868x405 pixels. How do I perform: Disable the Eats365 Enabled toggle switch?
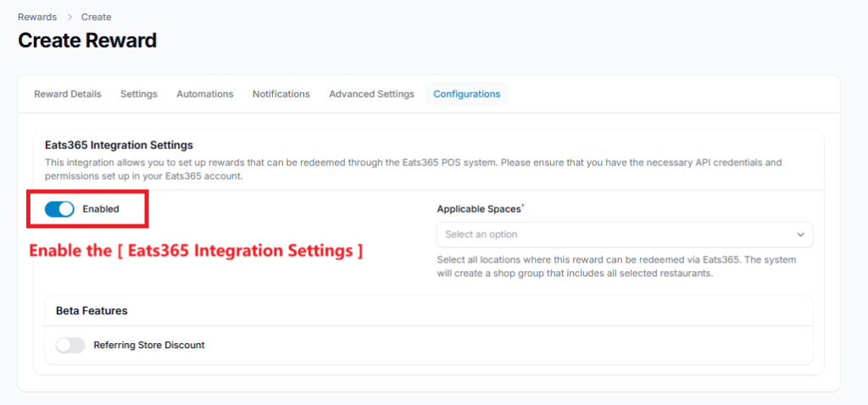click(x=59, y=209)
